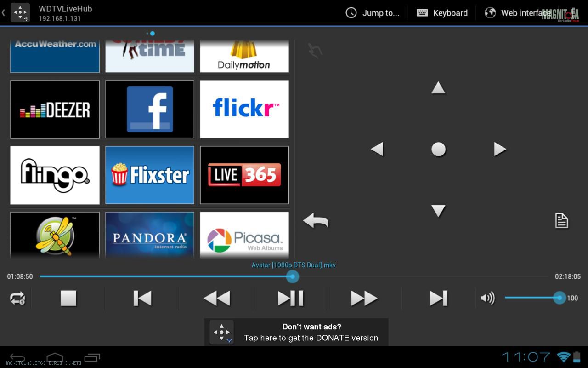Launch the Comedy Time tile

[150, 56]
